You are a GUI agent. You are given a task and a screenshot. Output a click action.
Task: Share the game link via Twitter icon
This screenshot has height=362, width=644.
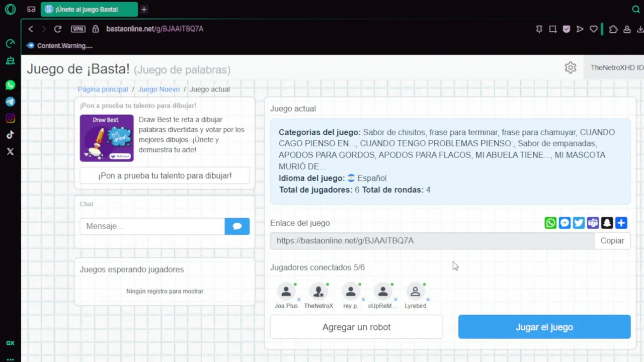tap(579, 223)
